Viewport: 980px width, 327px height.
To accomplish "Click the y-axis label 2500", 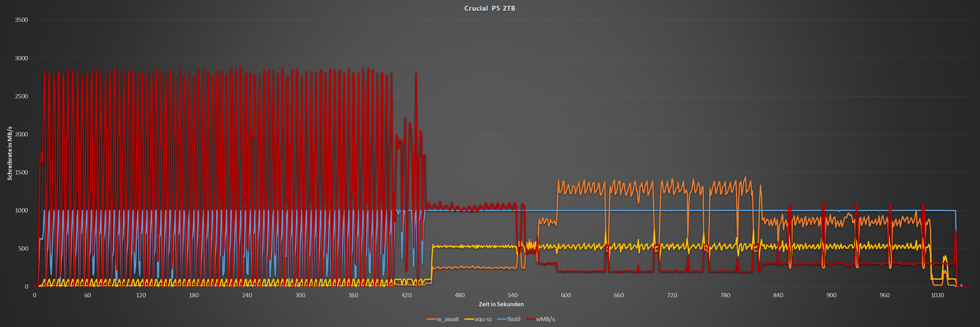I will [x=21, y=96].
